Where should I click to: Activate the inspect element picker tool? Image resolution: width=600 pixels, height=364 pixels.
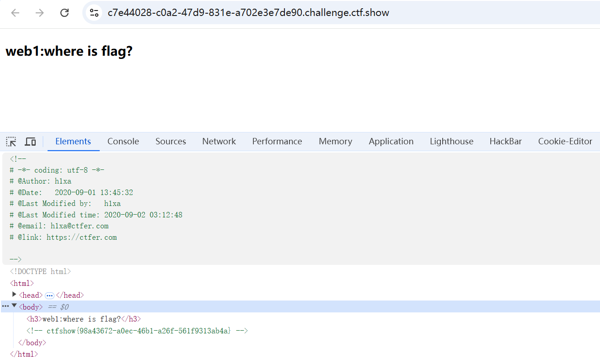pyautogui.click(x=11, y=142)
